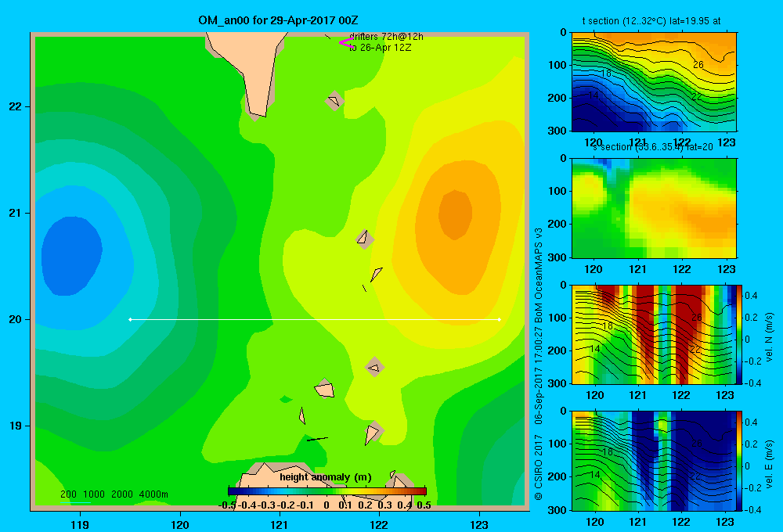Open the northward velocity section plot
This screenshot has width=783, height=532.
(x=654, y=334)
